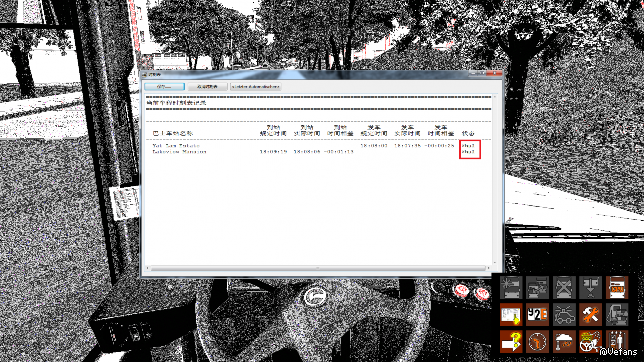Click the -00:00:25 departure time difference
Screen dimensions: 644x362
point(439,146)
